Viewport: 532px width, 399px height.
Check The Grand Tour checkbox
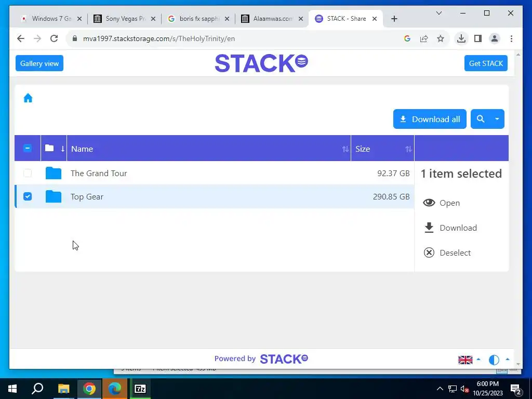pyautogui.click(x=28, y=173)
